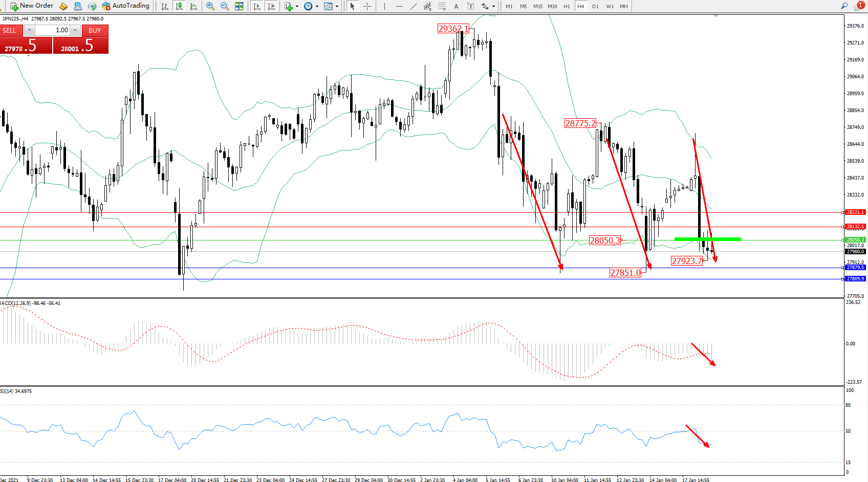Open the New Order dialog
Viewport: 868px width, 482px height.
[32, 6]
